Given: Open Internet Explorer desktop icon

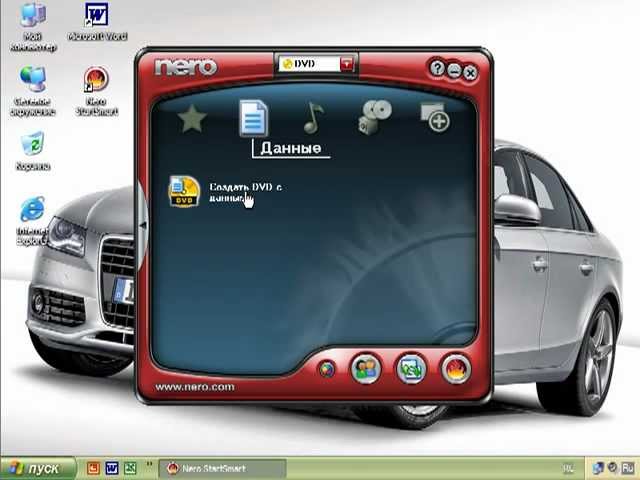Looking at the screenshot, I should point(33,221).
